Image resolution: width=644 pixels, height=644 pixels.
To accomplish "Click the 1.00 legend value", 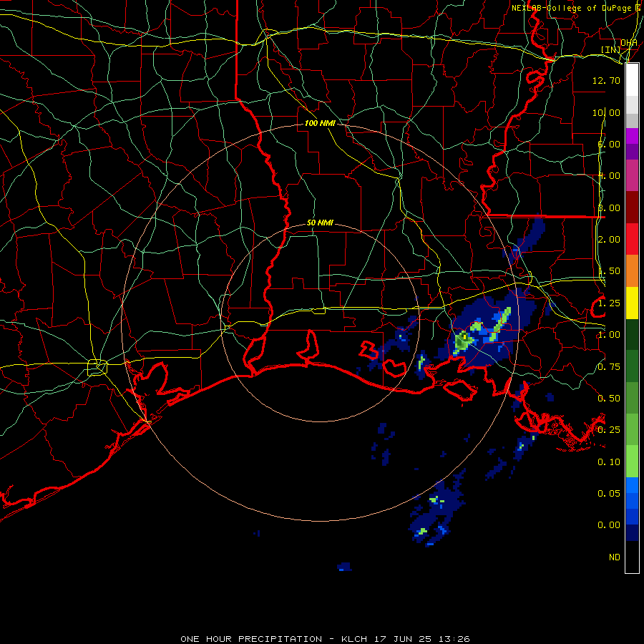I will (609, 335).
